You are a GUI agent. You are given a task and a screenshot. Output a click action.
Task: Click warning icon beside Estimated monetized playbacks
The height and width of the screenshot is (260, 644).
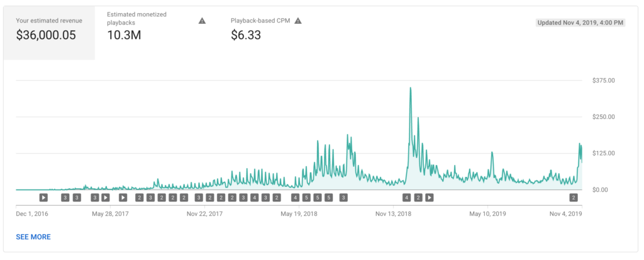click(202, 21)
